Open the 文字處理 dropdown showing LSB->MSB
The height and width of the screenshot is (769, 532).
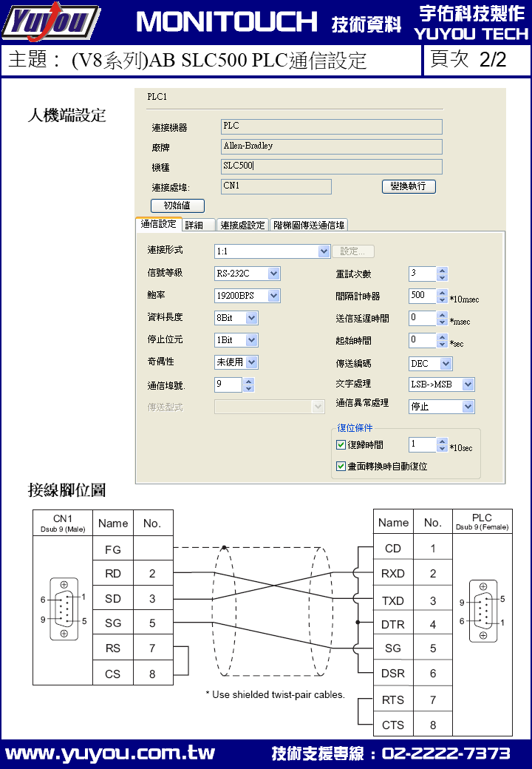point(442,384)
